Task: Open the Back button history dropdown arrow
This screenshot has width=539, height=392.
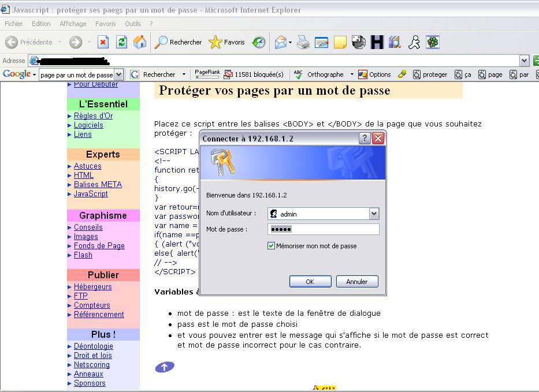Action: [x=60, y=42]
